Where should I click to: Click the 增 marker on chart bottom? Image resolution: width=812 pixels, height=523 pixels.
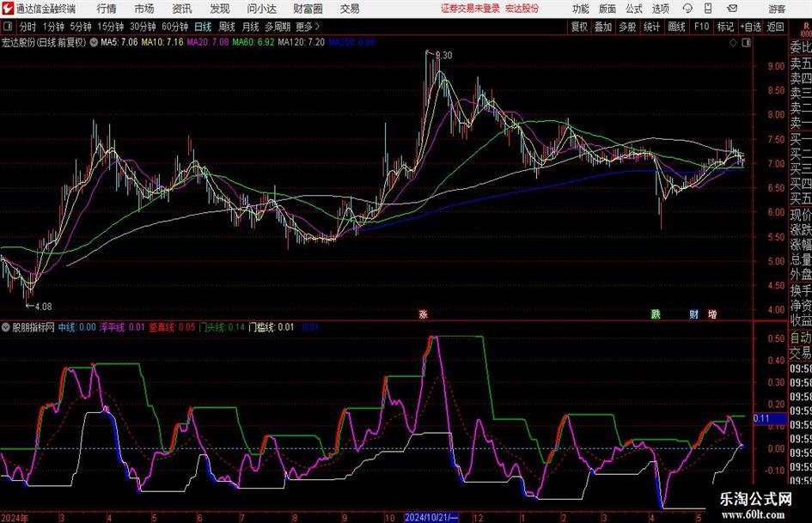point(712,313)
